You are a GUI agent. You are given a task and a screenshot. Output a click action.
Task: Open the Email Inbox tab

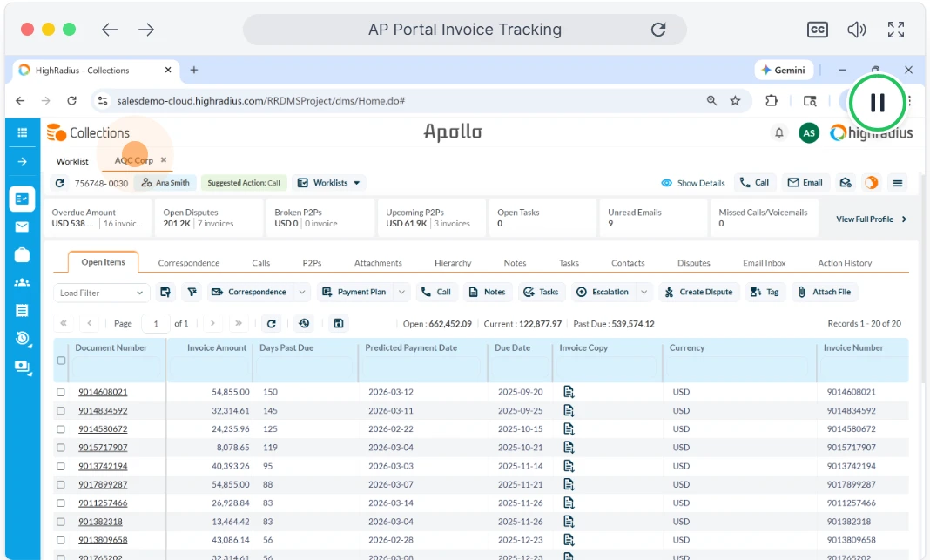click(x=764, y=263)
